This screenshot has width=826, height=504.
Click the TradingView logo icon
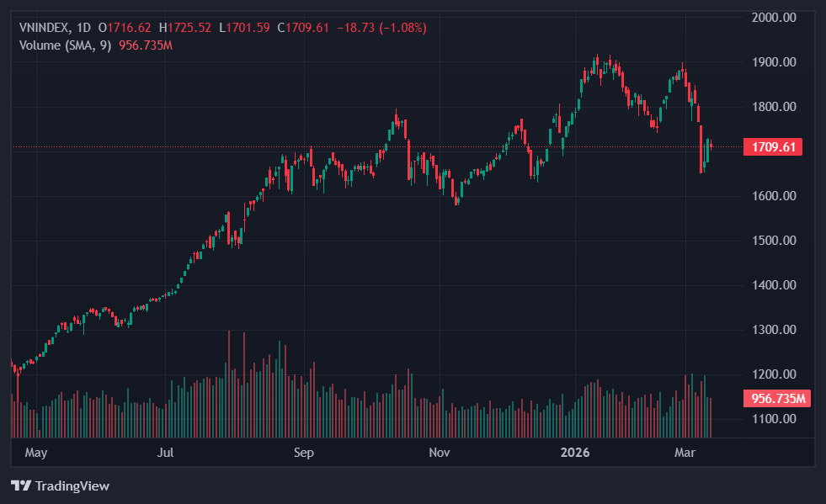[20, 485]
